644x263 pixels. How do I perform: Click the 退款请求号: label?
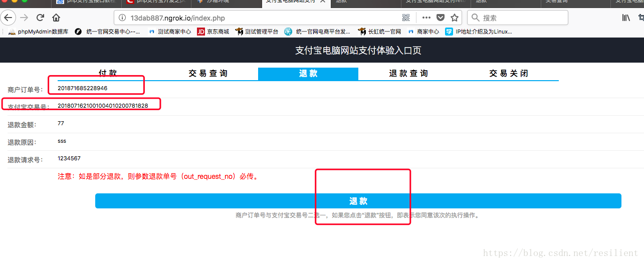click(x=25, y=160)
